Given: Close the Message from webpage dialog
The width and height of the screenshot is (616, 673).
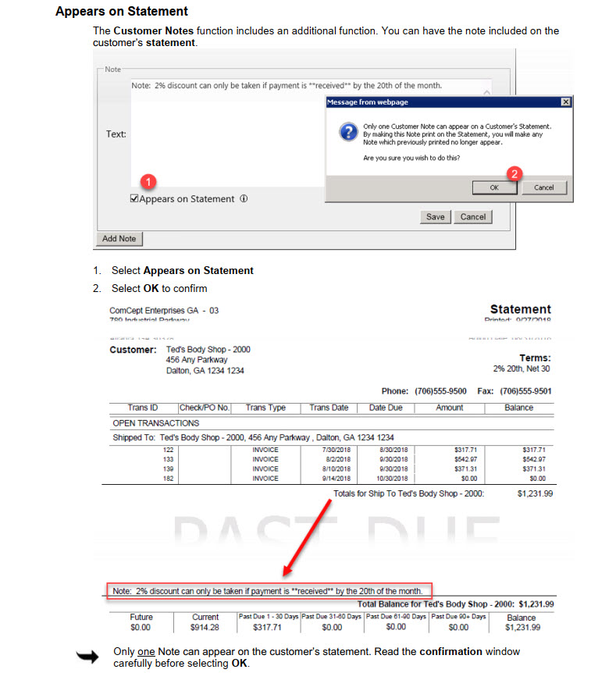Looking at the screenshot, I should [565, 102].
